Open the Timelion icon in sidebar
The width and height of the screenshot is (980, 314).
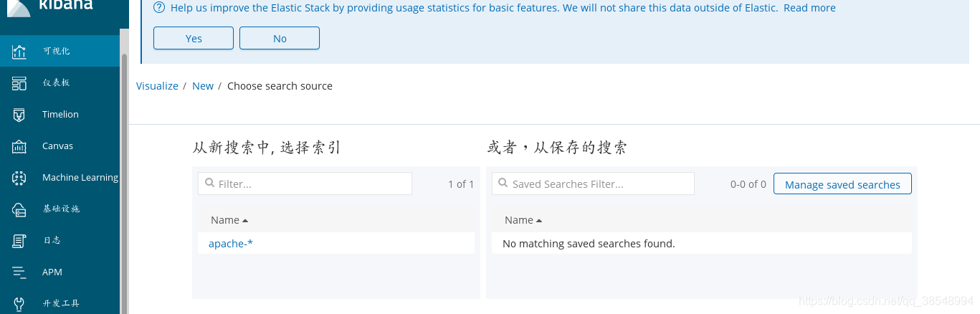19,115
